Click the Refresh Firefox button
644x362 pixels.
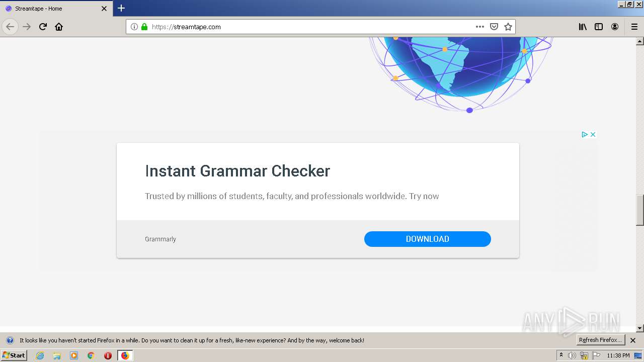tap(600, 340)
